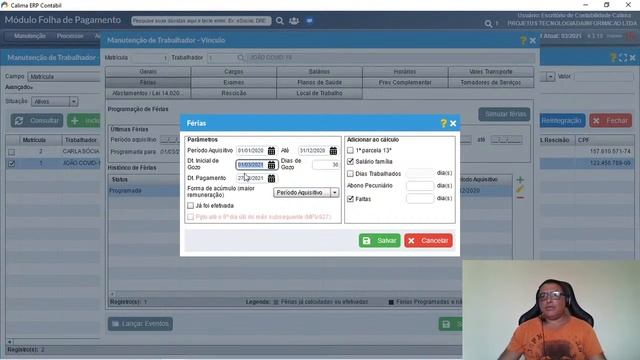Open the chat message icon in header
This screenshot has width=640, height=360.
pyautogui.click(x=309, y=20)
